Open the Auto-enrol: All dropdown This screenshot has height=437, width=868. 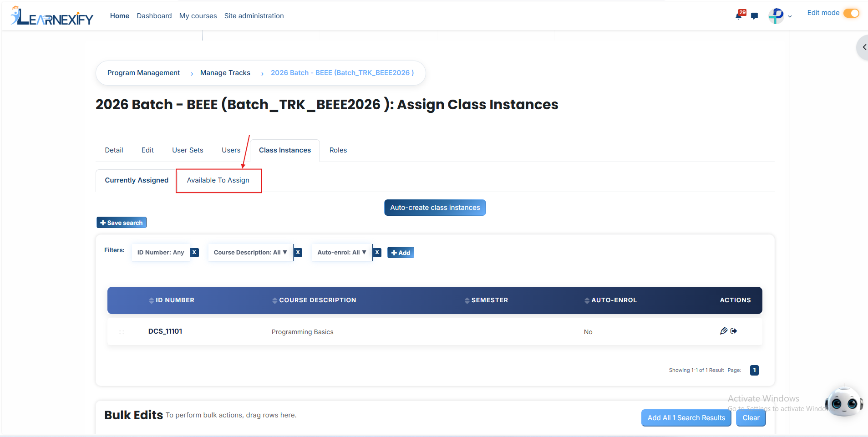click(342, 252)
